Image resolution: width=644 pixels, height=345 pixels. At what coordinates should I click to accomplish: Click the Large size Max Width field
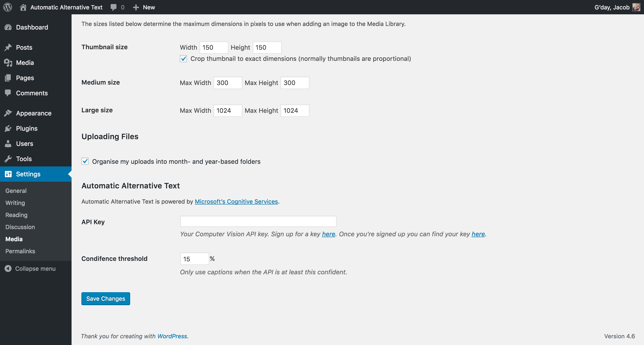[x=227, y=111]
